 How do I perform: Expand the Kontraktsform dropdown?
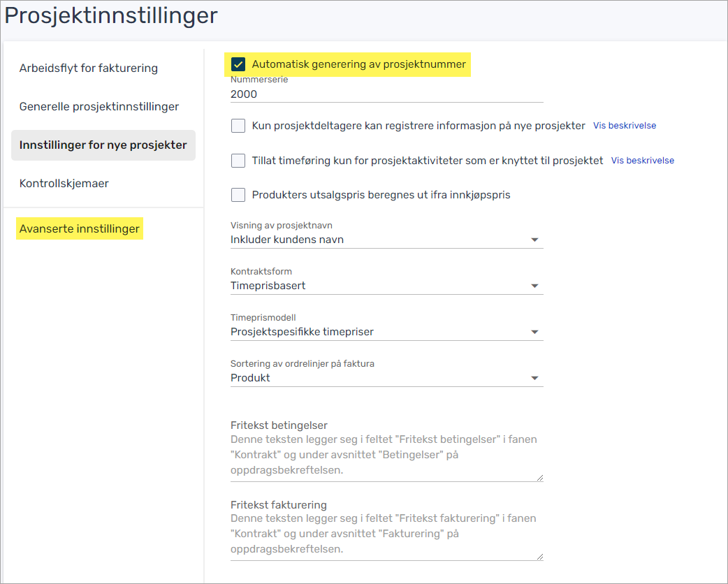(x=387, y=286)
